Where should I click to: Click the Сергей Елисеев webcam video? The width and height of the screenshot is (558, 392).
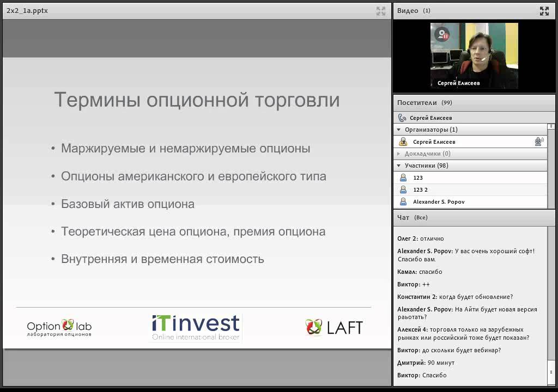[x=474, y=56]
